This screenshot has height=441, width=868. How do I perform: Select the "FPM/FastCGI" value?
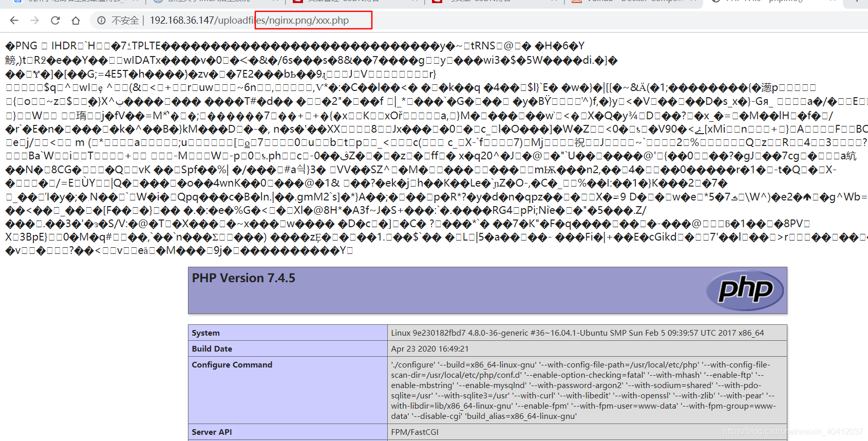415,432
